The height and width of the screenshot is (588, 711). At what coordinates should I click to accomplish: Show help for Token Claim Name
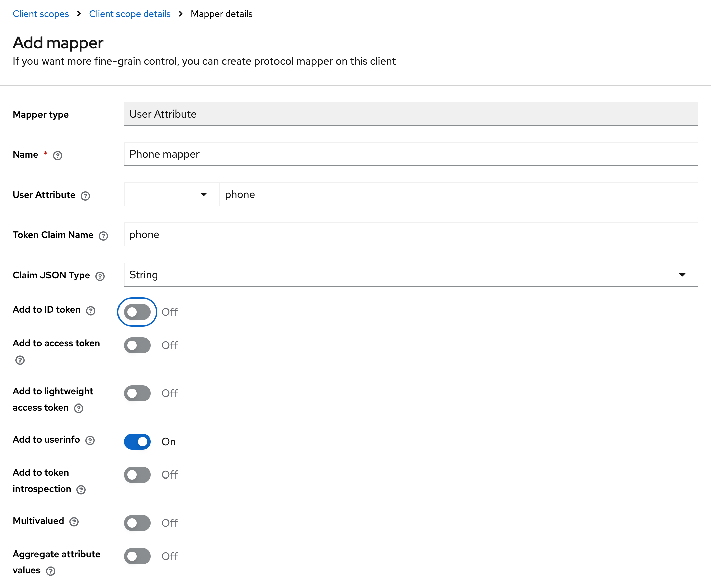(103, 236)
